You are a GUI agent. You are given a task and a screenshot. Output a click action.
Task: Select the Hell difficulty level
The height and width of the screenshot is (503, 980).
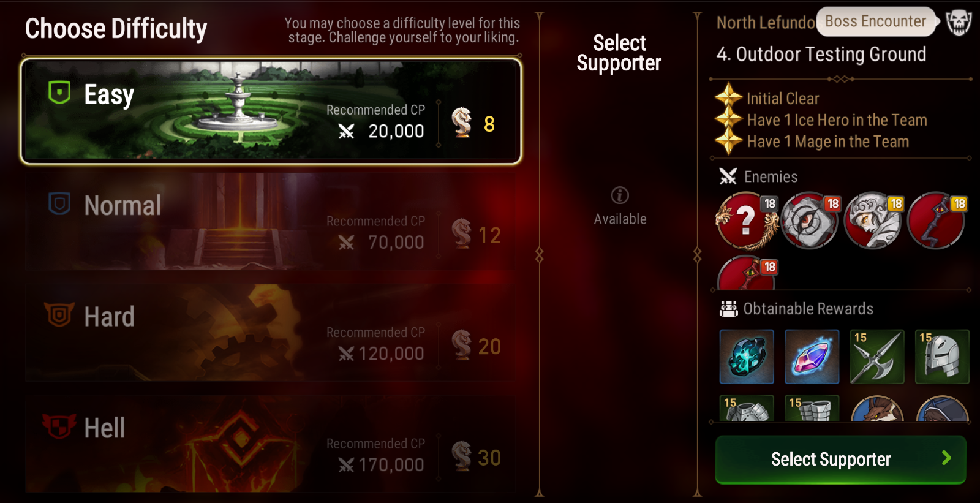click(271, 444)
